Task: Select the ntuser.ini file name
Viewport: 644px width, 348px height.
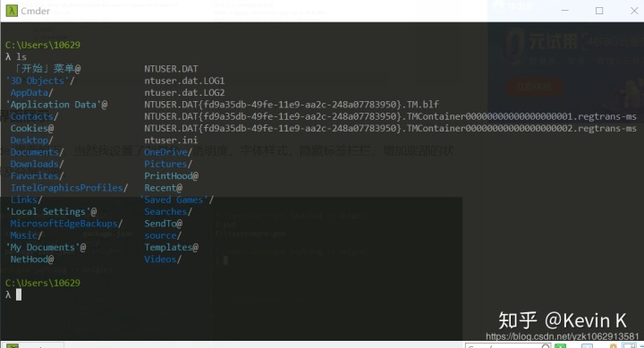Action: click(171, 140)
